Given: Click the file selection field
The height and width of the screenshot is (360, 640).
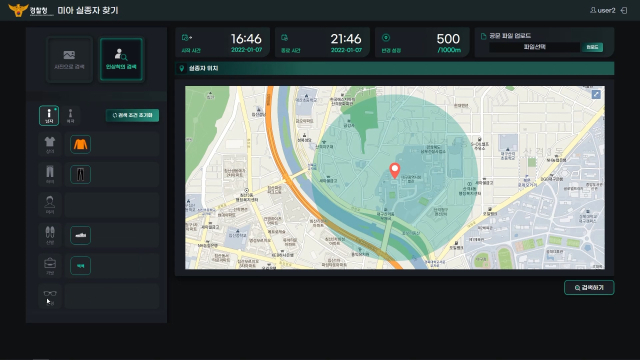Looking at the screenshot, I should [x=534, y=47].
